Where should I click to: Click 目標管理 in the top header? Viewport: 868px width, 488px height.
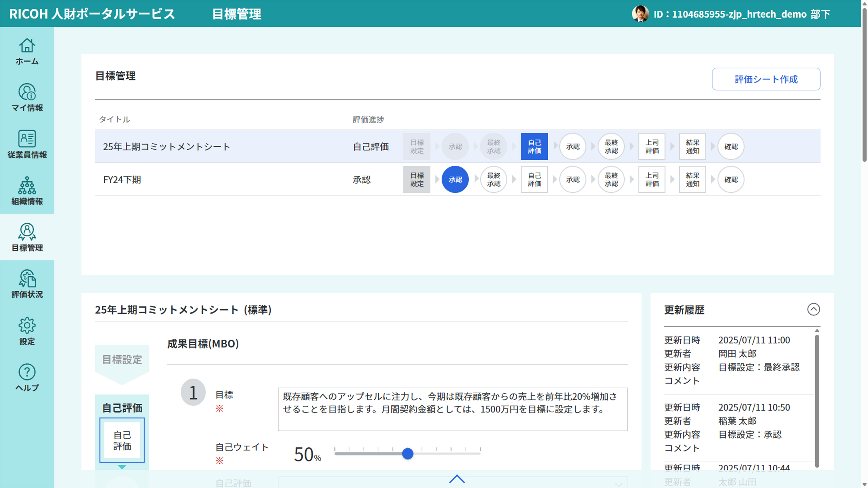coord(236,14)
